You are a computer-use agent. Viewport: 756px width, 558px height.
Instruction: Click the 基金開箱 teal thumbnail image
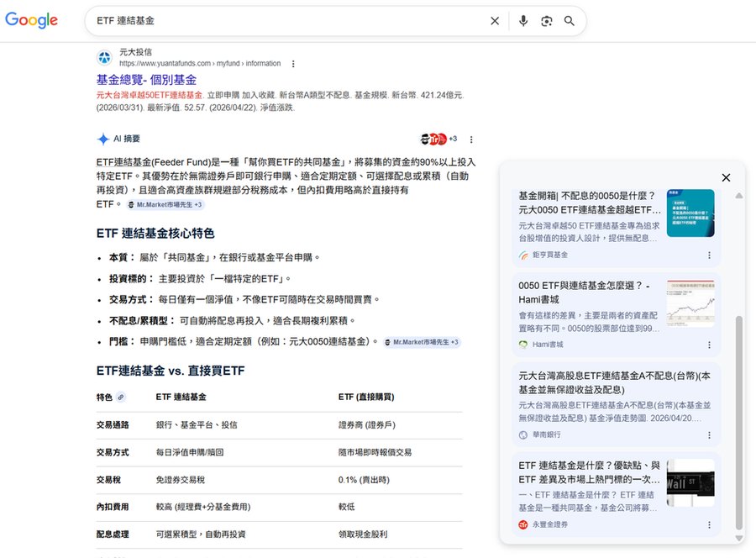click(690, 213)
